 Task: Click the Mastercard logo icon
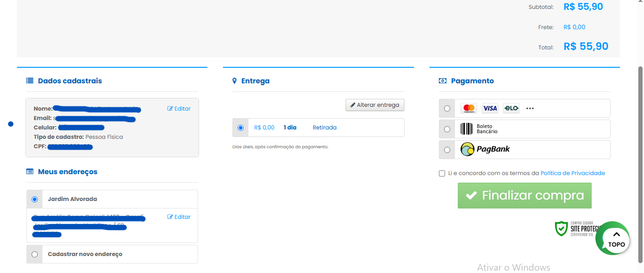coord(469,108)
